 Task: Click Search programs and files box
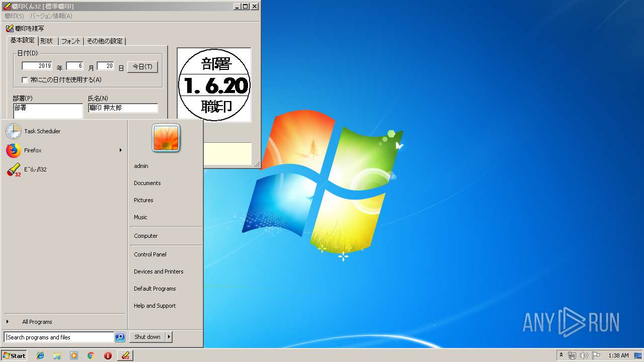pos(59,337)
